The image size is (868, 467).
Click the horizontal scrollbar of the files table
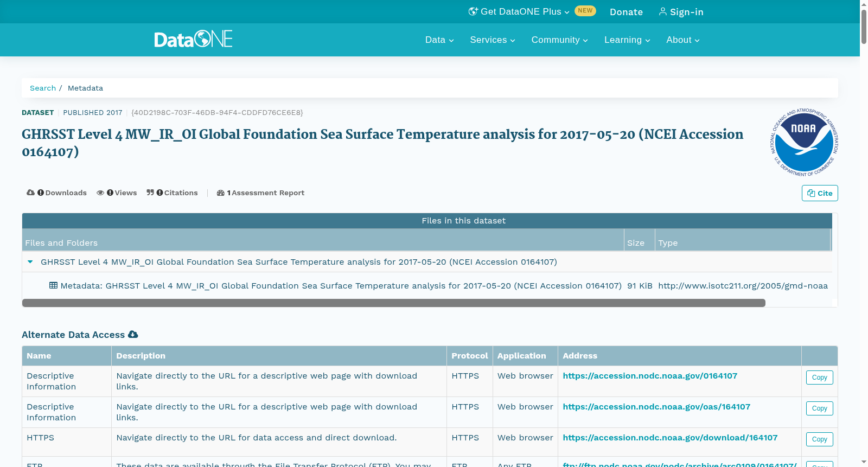(x=394, y=303)
